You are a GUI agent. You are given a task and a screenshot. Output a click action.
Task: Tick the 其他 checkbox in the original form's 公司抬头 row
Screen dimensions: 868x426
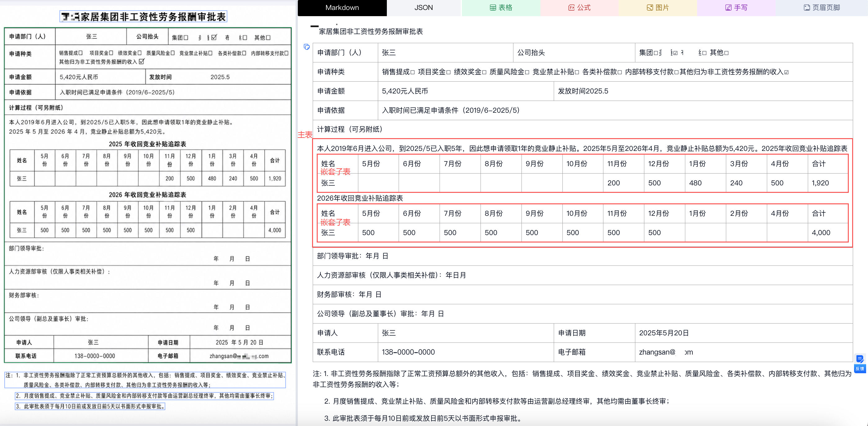pyautogui.click(x=268, y=38)
